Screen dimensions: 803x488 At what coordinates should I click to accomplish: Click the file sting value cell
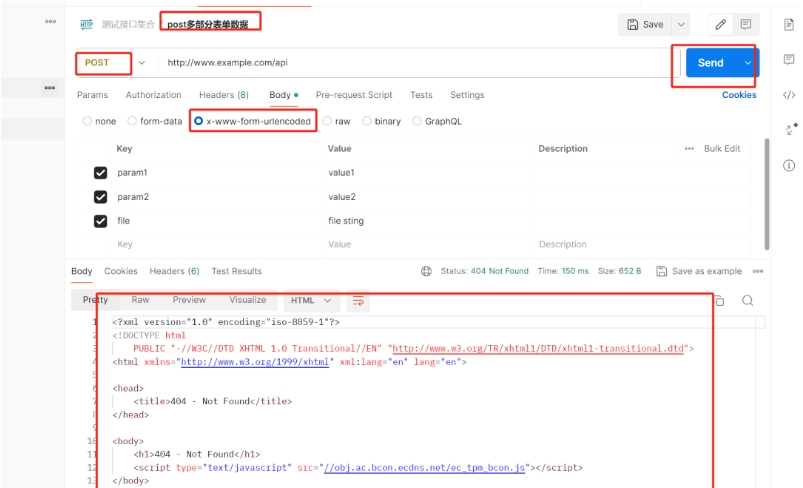[x=428, y=221]
